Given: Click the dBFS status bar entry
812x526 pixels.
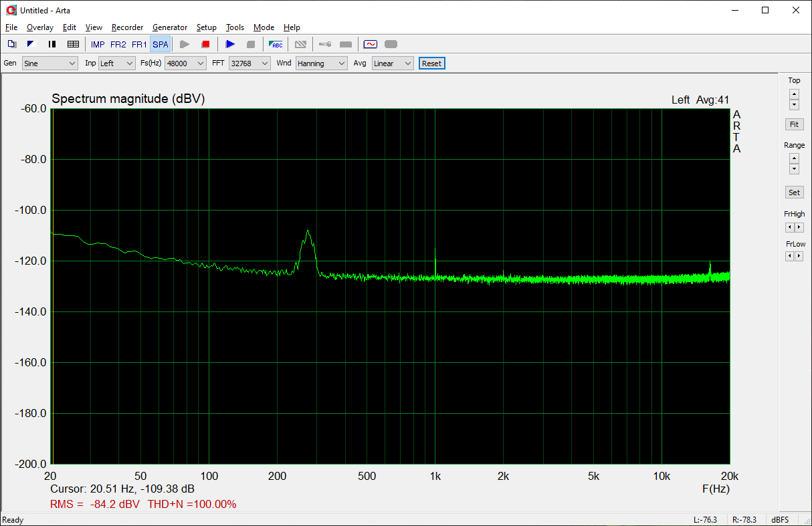Looking at the screenshot, I should pos(780,520).
